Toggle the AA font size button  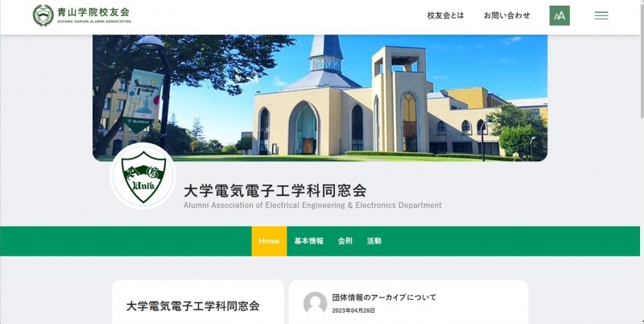click(x=559, y=15)
